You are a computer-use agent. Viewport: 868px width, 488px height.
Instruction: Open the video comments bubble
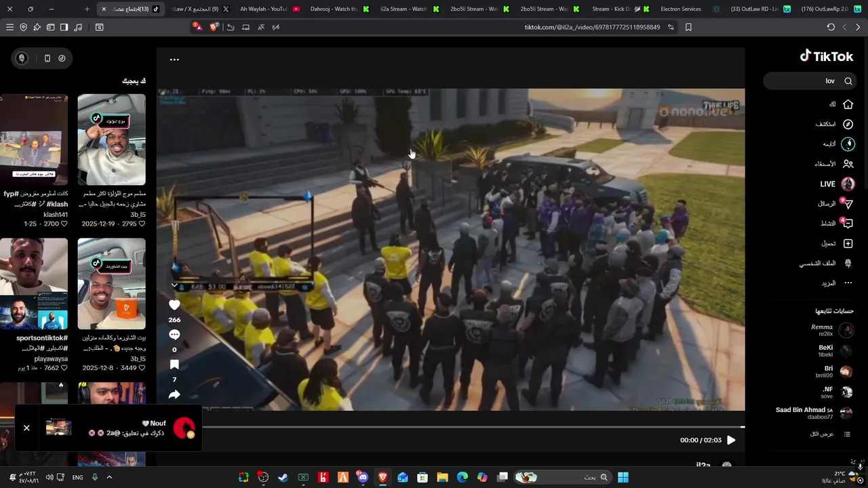point(174,335)
